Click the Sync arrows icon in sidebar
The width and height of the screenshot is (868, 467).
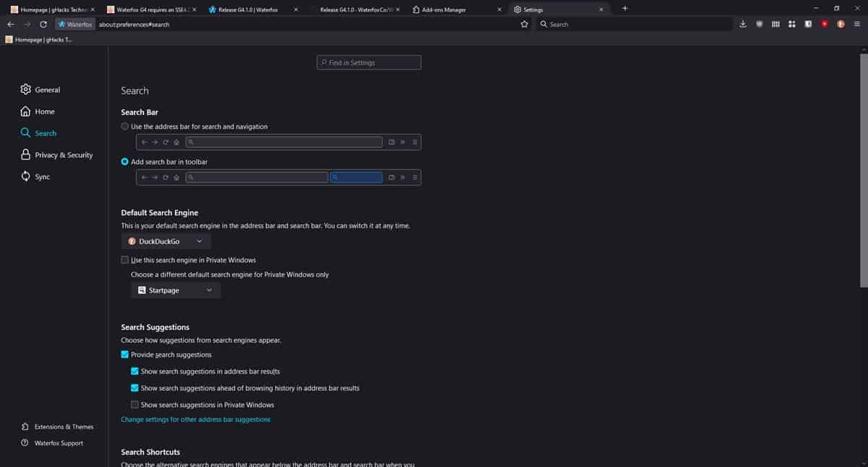tap(25, 177)
